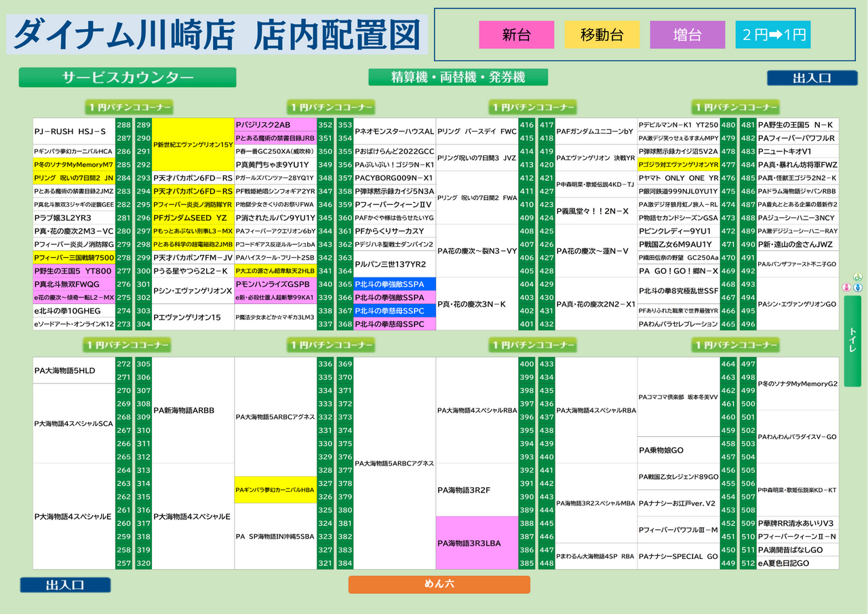Select the yellow 移動台 legend swatch
Image resolution: width=868 pixels, height=614 pixels.
(601, 35)
